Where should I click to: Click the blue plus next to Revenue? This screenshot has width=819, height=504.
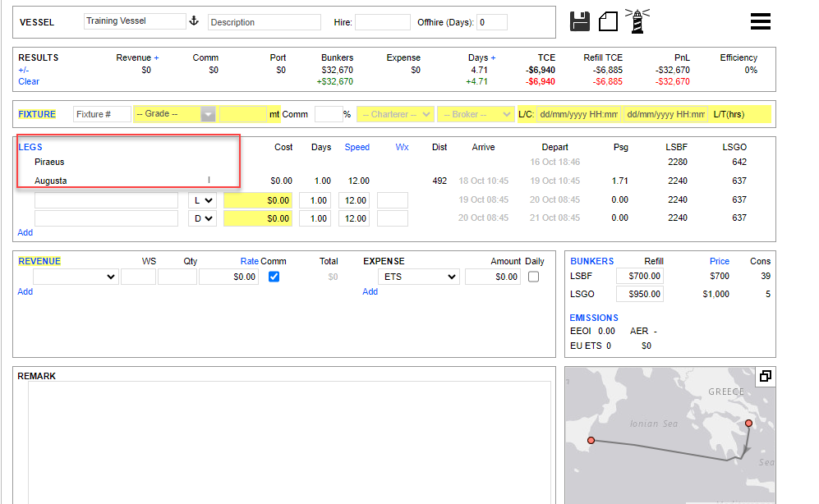tap(156, 58)
